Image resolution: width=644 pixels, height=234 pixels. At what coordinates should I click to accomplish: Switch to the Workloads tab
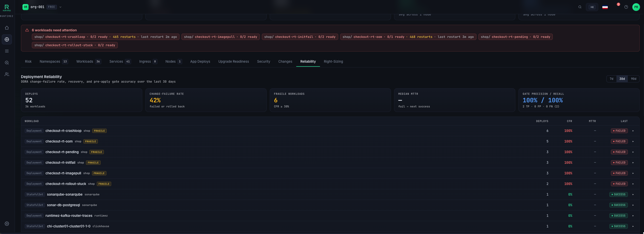(89, 62)
